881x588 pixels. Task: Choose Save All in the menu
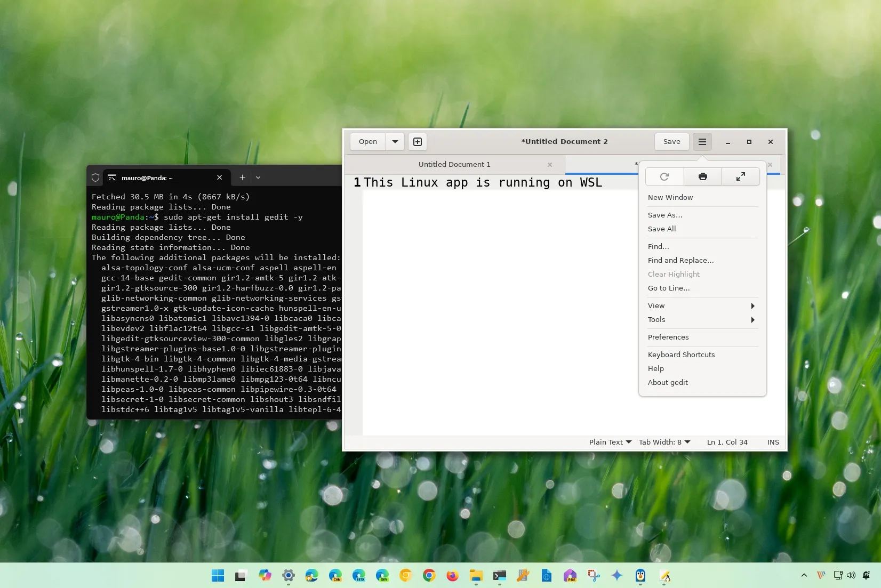click(702, 229)
